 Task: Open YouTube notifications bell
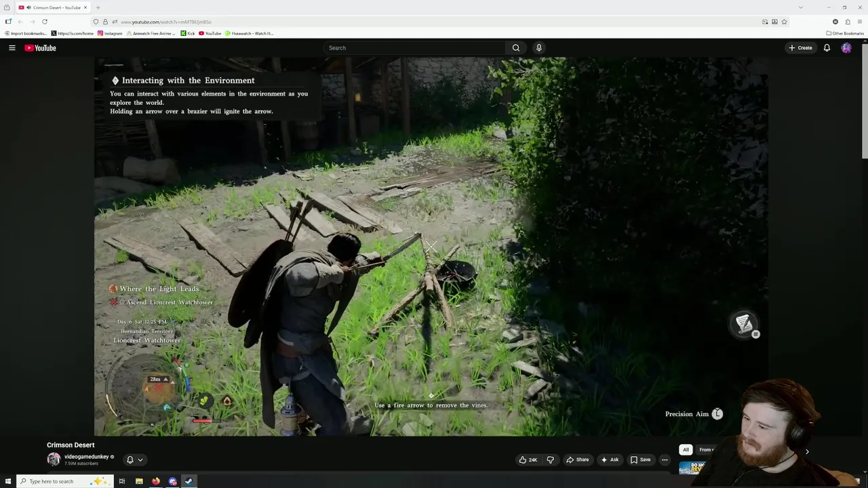pos(827,47)
